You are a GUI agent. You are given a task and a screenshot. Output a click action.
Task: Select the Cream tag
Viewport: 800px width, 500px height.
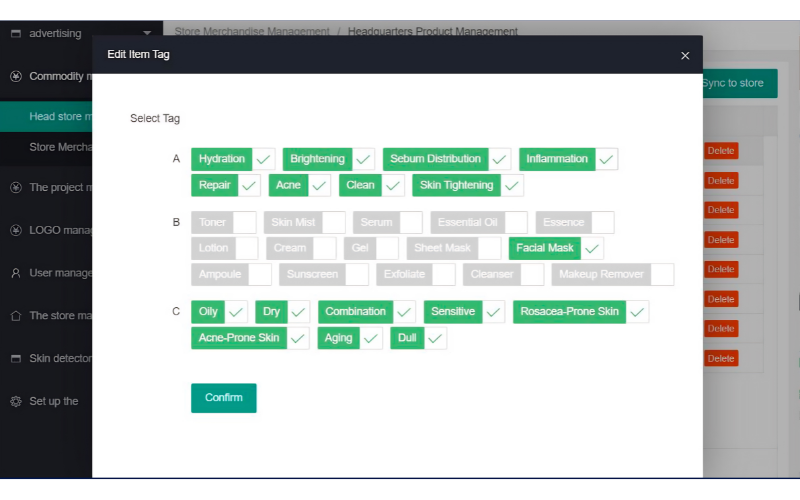[x=301, y=248]
